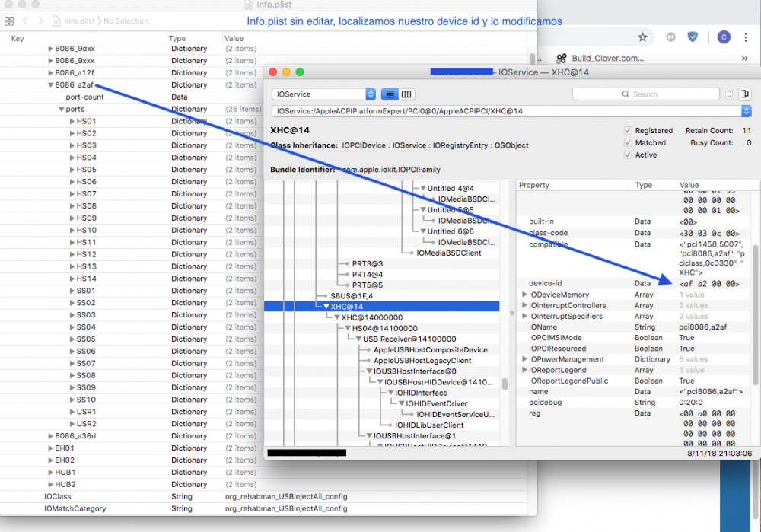The width and height of the screenshot is (761, 532).
Task: Toggle the inspector panel icon beside search
Action: 744,94
